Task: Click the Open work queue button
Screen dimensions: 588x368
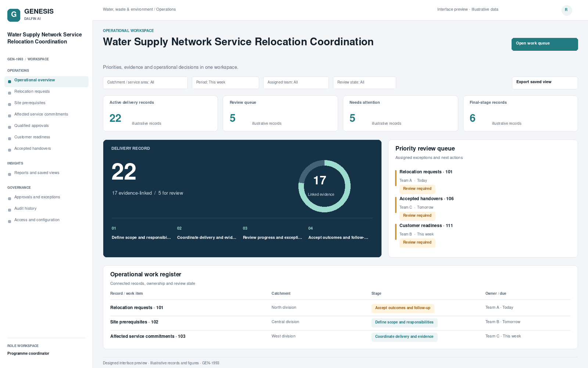Action: 545,44
